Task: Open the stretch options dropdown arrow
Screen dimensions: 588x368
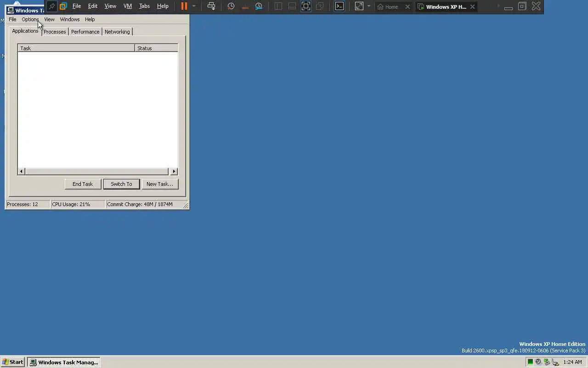Action: (368, 6)
